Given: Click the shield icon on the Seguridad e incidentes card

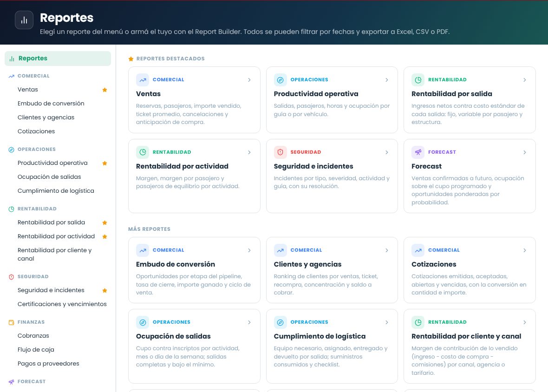Looking at the screenshot, I should tap(281, 152).
